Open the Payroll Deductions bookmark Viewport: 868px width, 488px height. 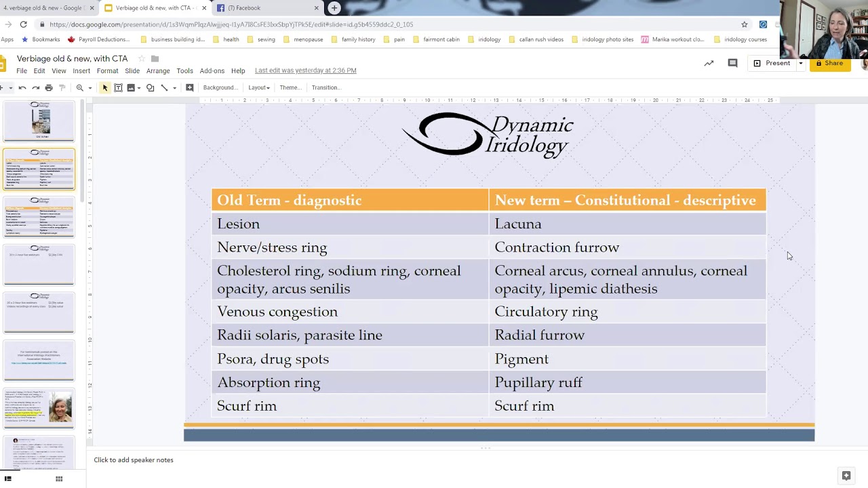[x=98, y=39]
